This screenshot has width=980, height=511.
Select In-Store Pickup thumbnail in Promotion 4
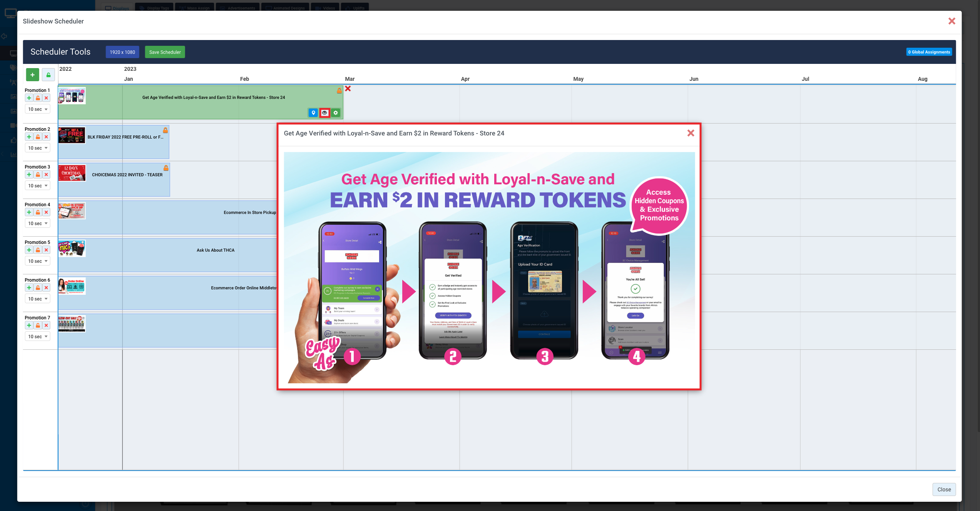pos(72,210)
